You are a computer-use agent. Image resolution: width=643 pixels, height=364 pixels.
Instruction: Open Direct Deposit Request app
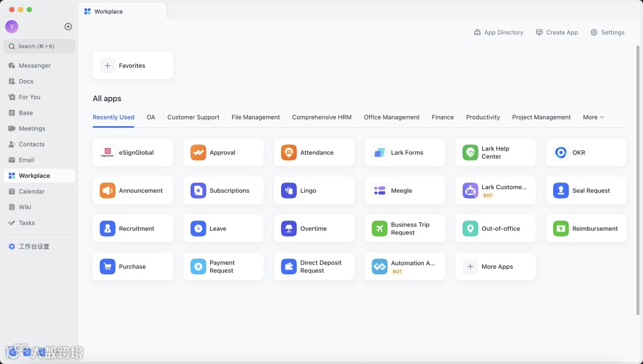click(314, 266)
